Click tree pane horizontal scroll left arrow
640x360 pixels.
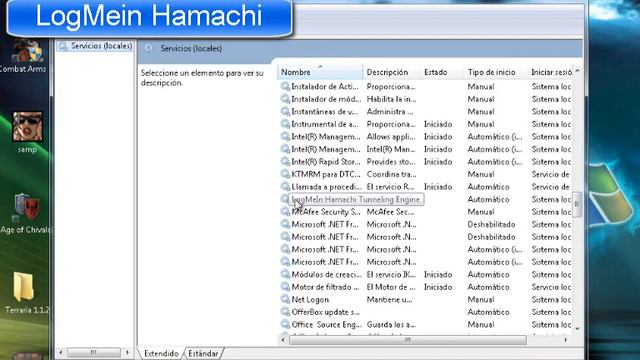(x=61, y=352)
